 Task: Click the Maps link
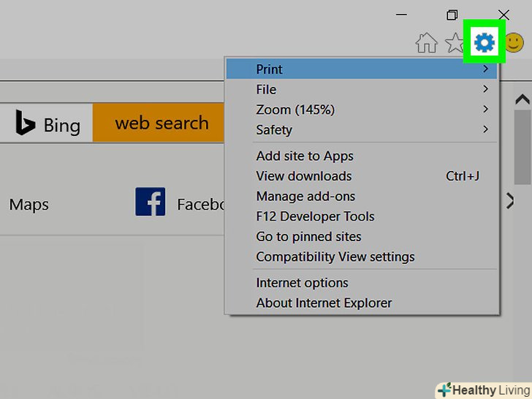point(28,204)
